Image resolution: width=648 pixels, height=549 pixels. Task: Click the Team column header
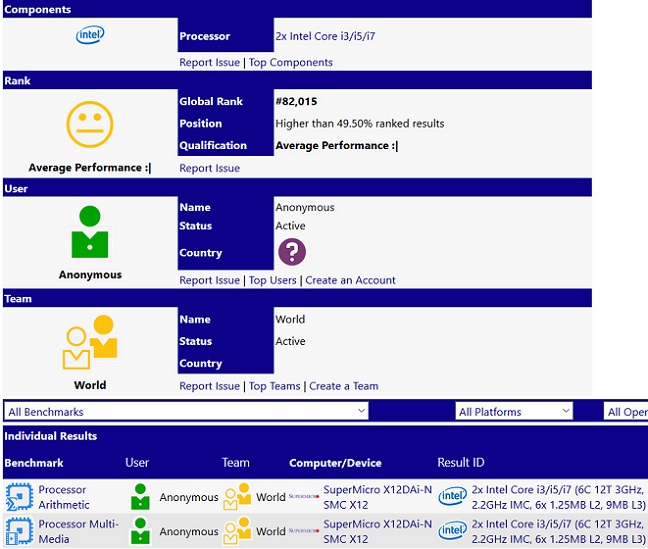pyautogui.click(x=236, y=463)
